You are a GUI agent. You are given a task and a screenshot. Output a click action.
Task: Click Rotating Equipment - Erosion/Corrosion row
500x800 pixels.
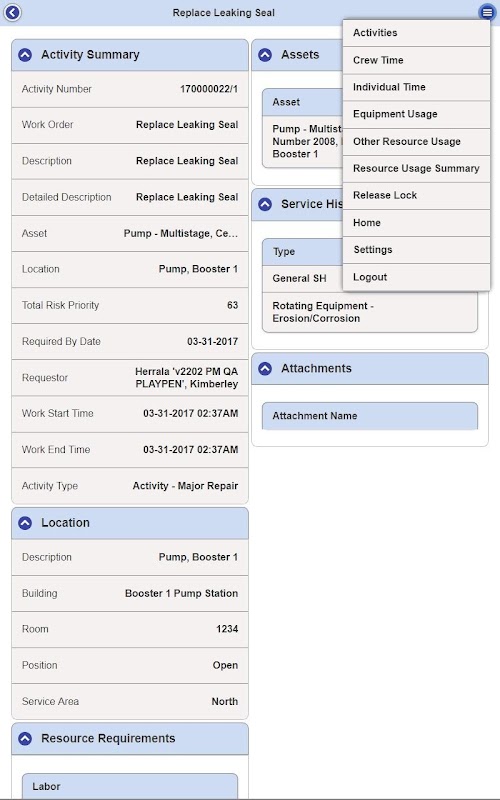[x=370, y=312]
